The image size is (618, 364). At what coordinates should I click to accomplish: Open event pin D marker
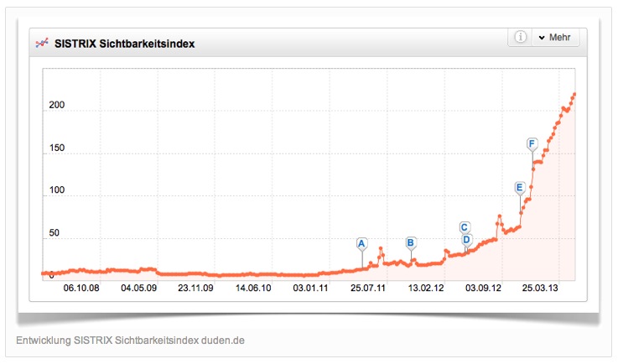click(466, 239)
